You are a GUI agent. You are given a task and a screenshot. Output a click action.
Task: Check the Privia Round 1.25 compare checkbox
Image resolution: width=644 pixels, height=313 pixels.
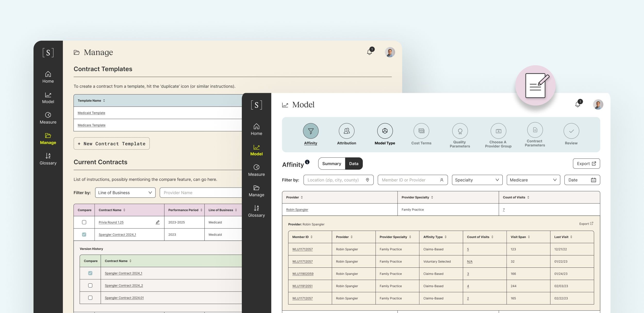pos(84,222)
